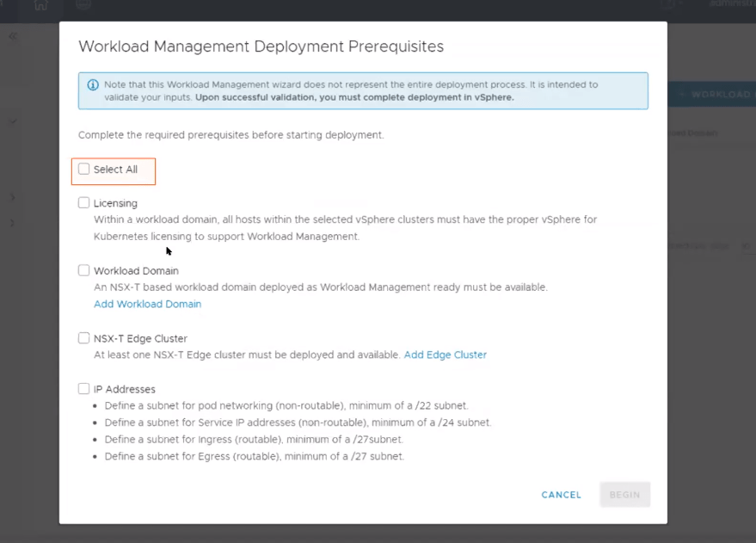The width and height of the screenshot is (756, 543).
Task: Expand the lower collapsed left sidebar chevron
Action: pos(13,223)
